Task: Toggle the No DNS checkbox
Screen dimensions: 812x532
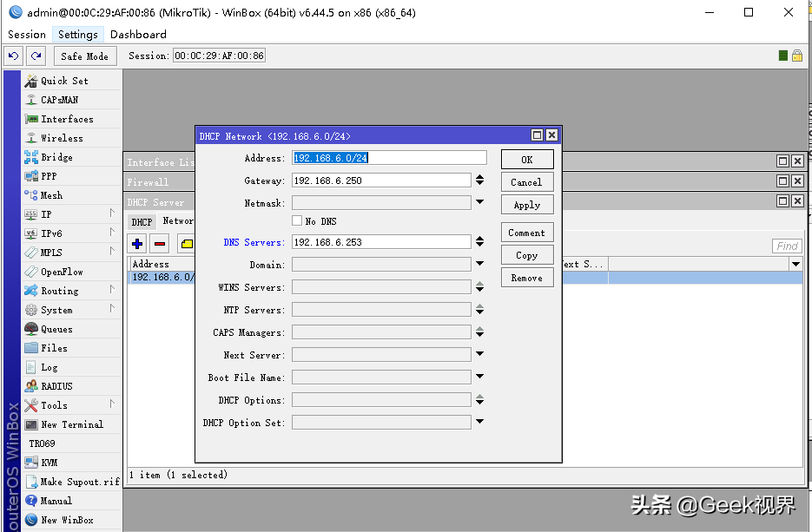Action: point(297,220)
